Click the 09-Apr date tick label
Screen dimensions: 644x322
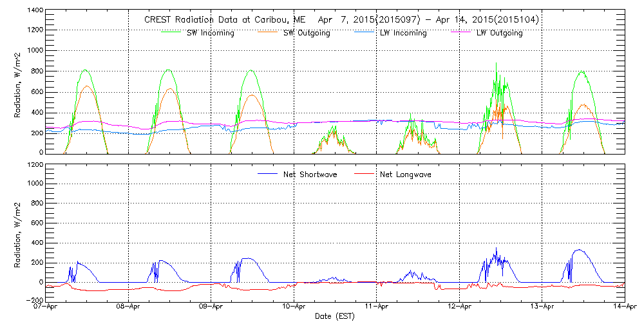coord(211,307)
